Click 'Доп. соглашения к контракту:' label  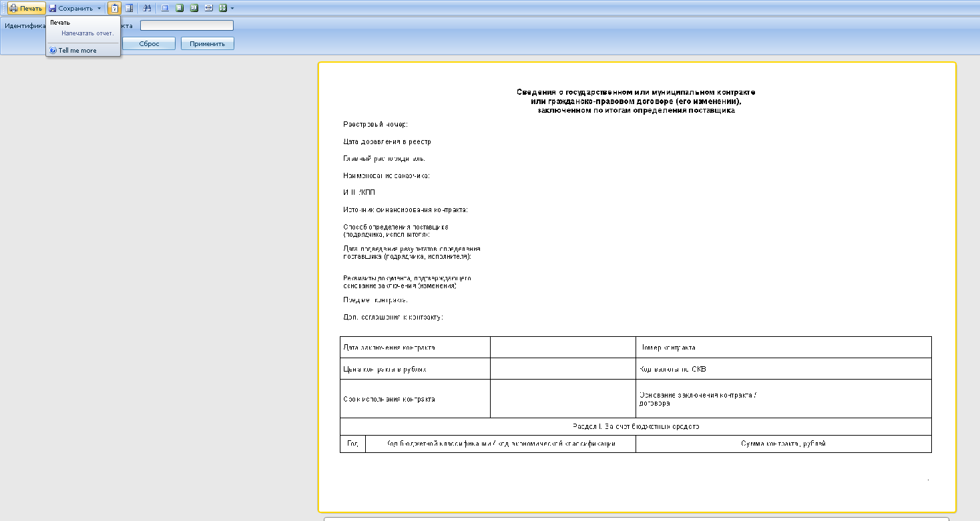point(393,317)
